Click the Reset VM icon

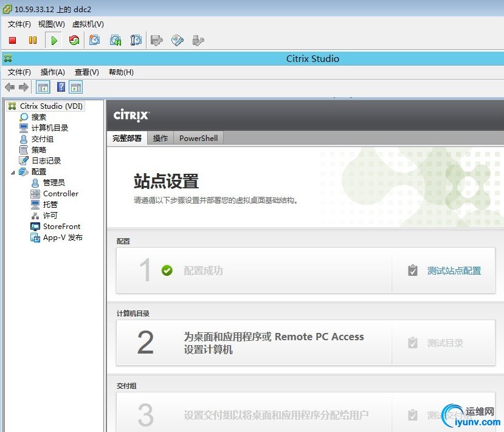[x=74, y=41]
